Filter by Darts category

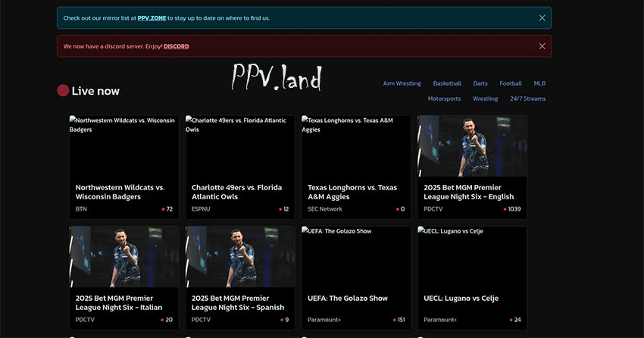[480, 83]
